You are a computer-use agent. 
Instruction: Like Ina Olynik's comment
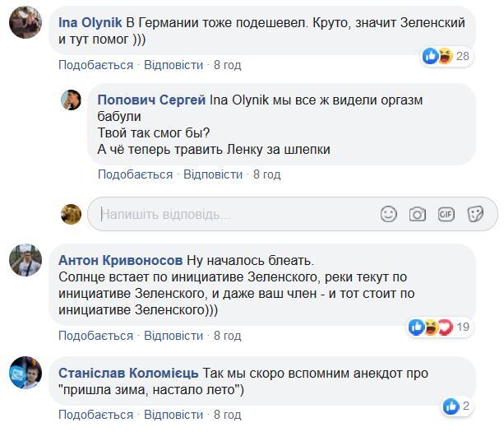pyautogui.click(x=95, y=65)
